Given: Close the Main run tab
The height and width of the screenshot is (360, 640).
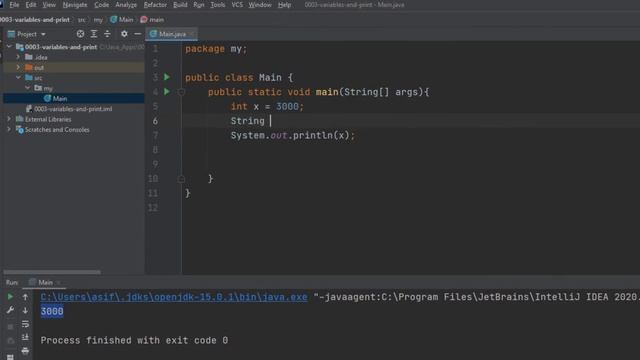Looking at the screenshot, I should pyautogui.click(x=59, y=282).
